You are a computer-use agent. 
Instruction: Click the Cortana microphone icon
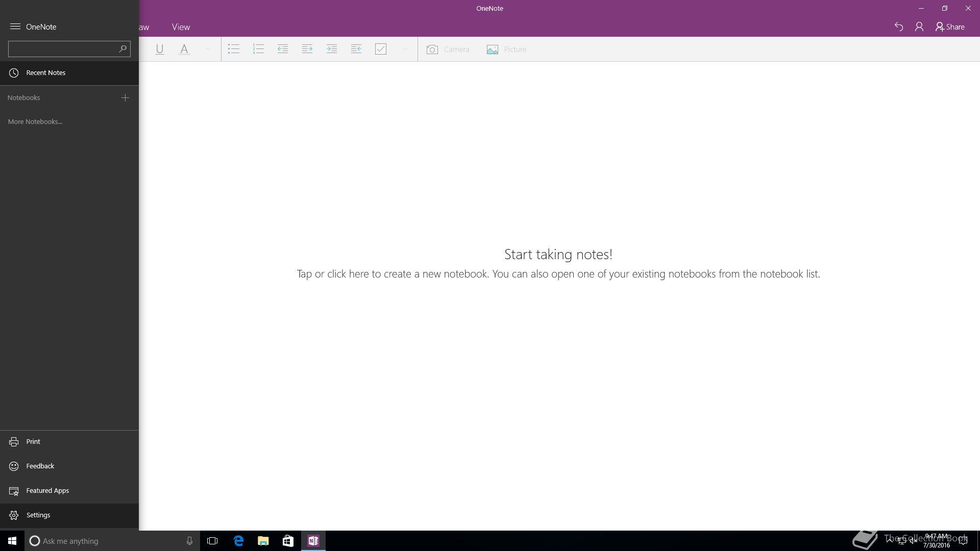[189, 541]
